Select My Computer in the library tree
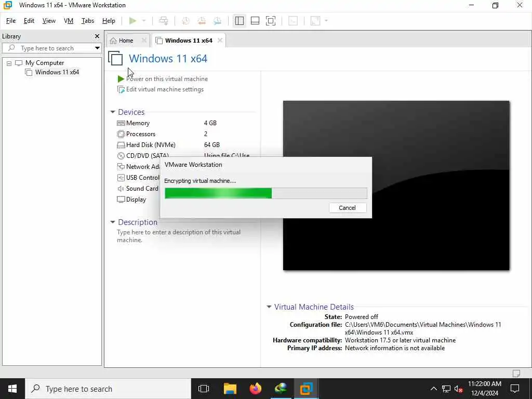Viewport: 532px width, 399px height. (45, 63)
